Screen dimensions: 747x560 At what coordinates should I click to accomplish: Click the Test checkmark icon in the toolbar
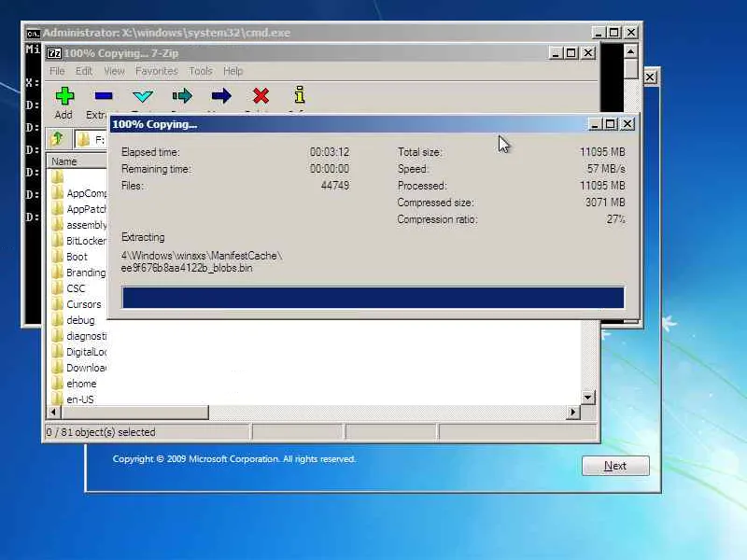143,96
